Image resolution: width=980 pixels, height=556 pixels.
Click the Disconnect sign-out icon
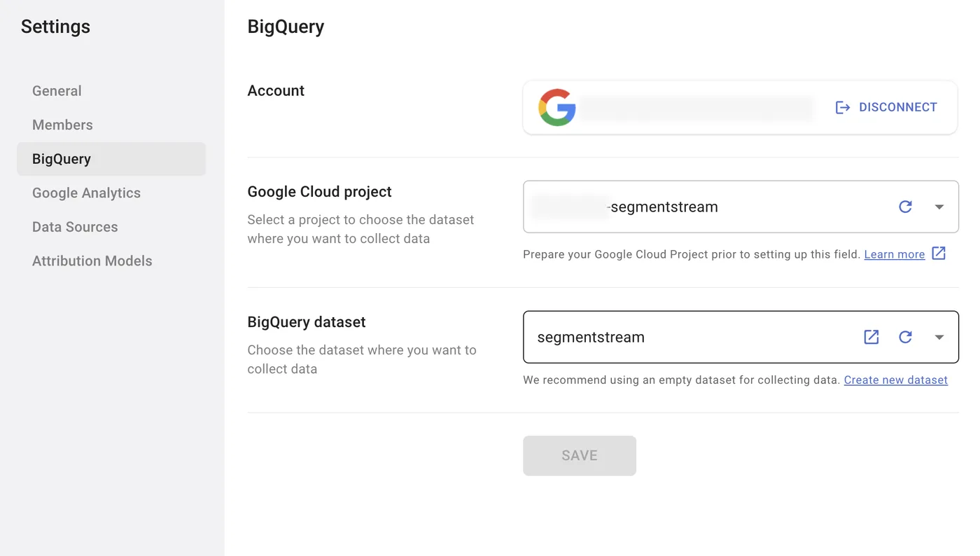(x=843, y=107)
